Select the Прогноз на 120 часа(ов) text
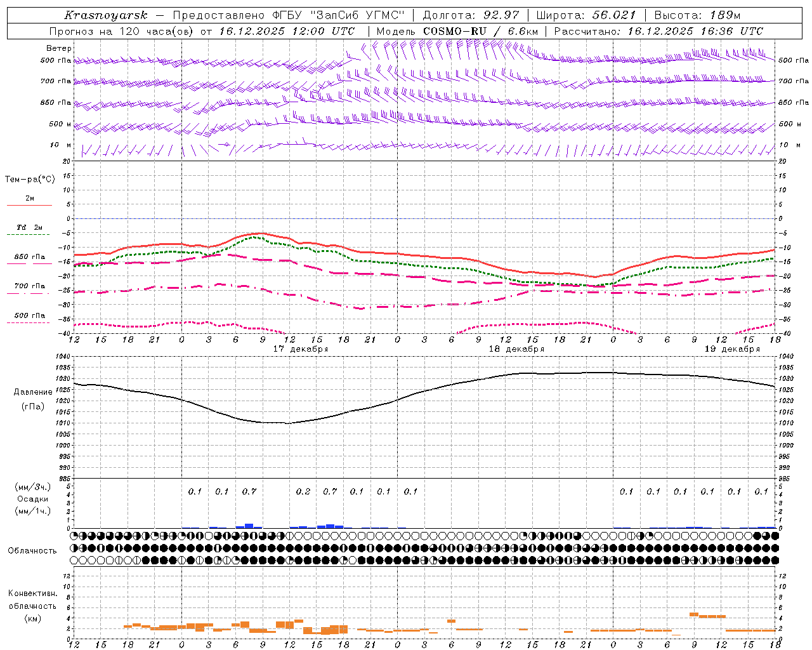This screenshot has height=650, width=812. pos(122,31)
